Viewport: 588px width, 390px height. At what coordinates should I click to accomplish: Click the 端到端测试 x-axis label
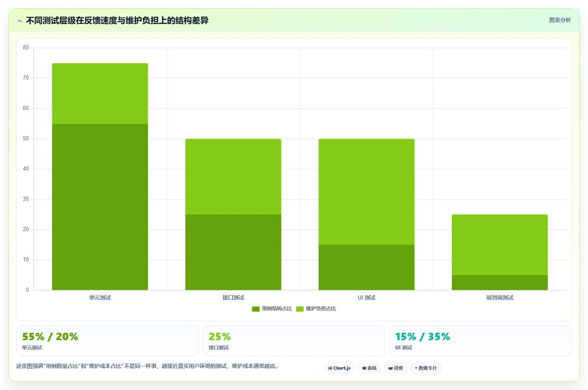pyautogui.click(x=500, y=298)
